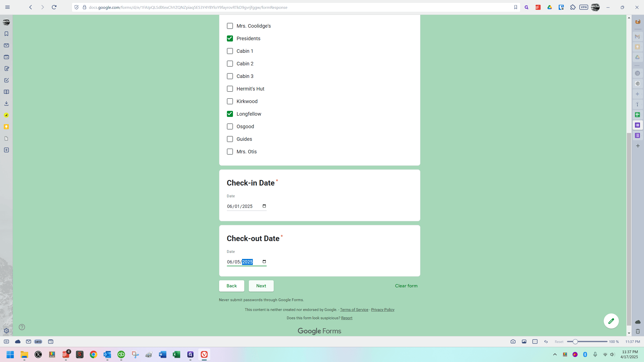Open the Extensions puzzle icon

(573, 7)
